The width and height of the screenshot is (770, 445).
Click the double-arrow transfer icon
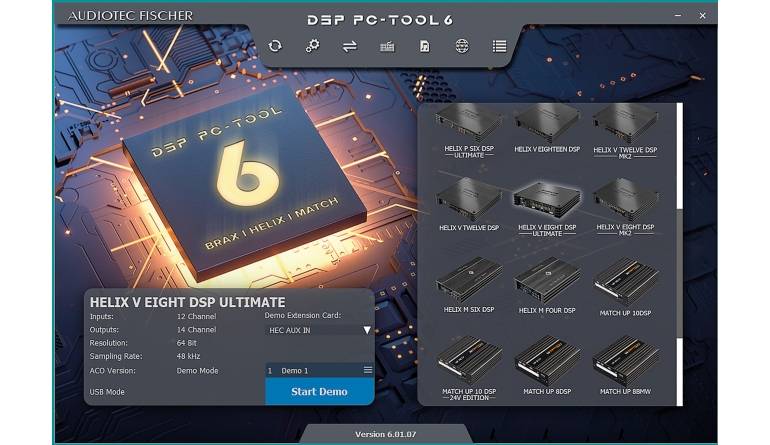click(x=350, y=46)
